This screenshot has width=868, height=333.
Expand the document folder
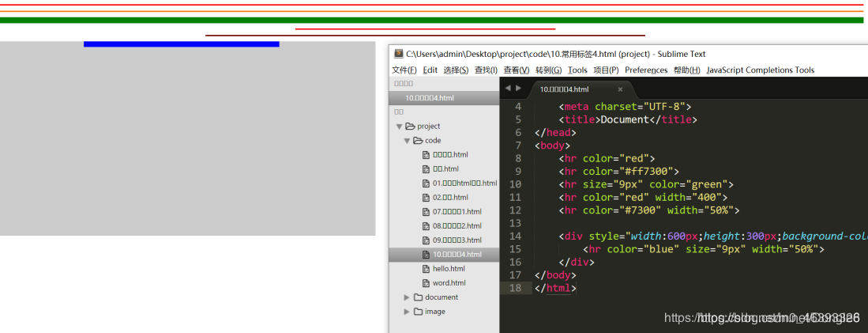[x=407, y=297]
